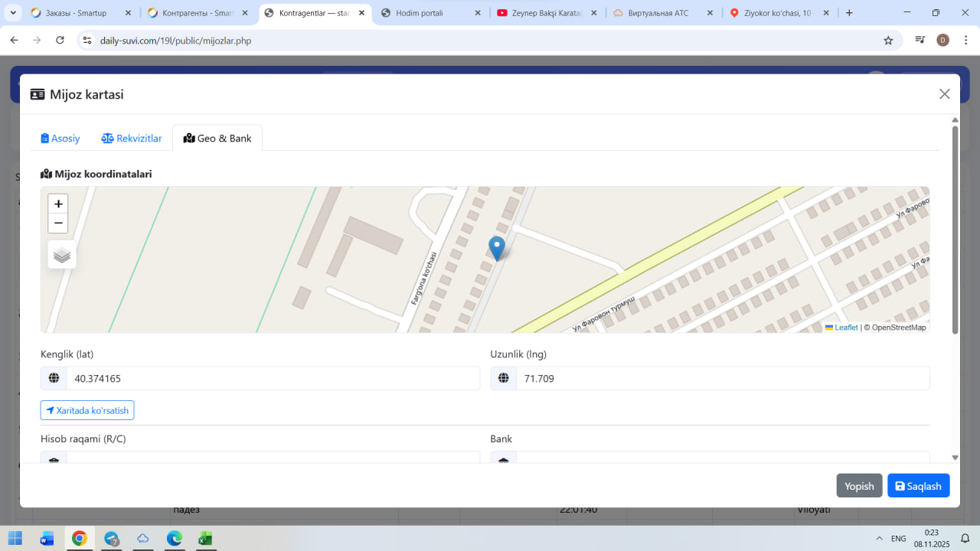This screenshot has width=980, height=551.
Task: Close the active Kontragentlar tab
Action: (x=361, y=13)
